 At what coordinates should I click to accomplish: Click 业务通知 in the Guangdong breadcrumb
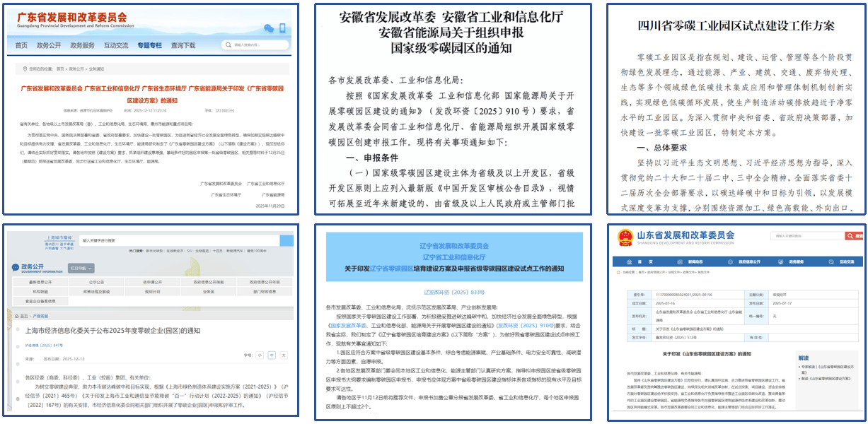tap(97, 69)
